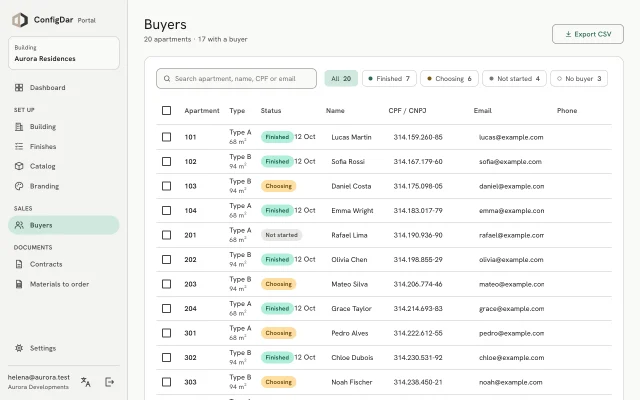Click the name Sofia Rossi
This screenshot has height=400, width=640.
point(348,162)
